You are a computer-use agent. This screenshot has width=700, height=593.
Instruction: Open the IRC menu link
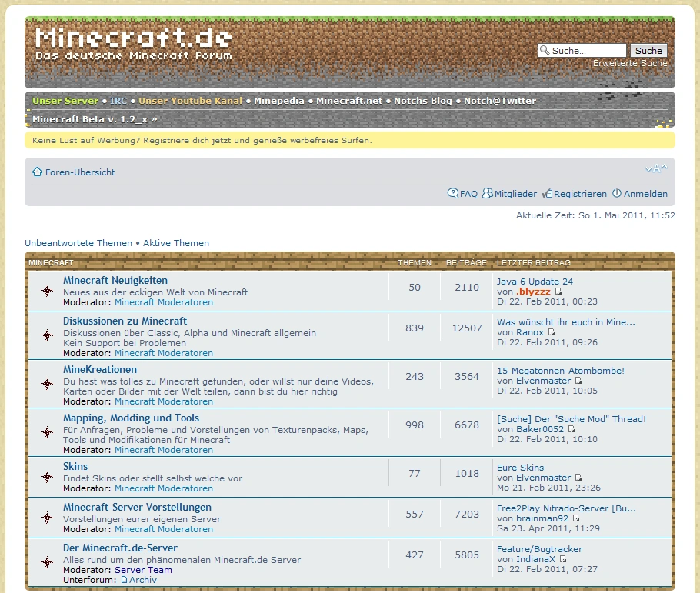[x=118, y=101]
